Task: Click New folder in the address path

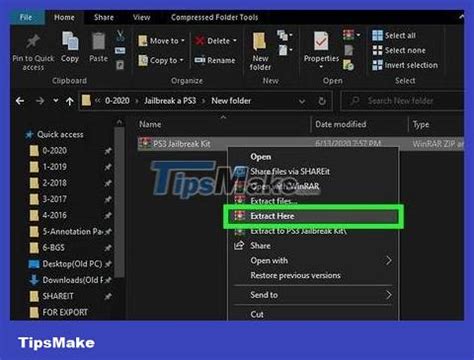Action: 231,101
